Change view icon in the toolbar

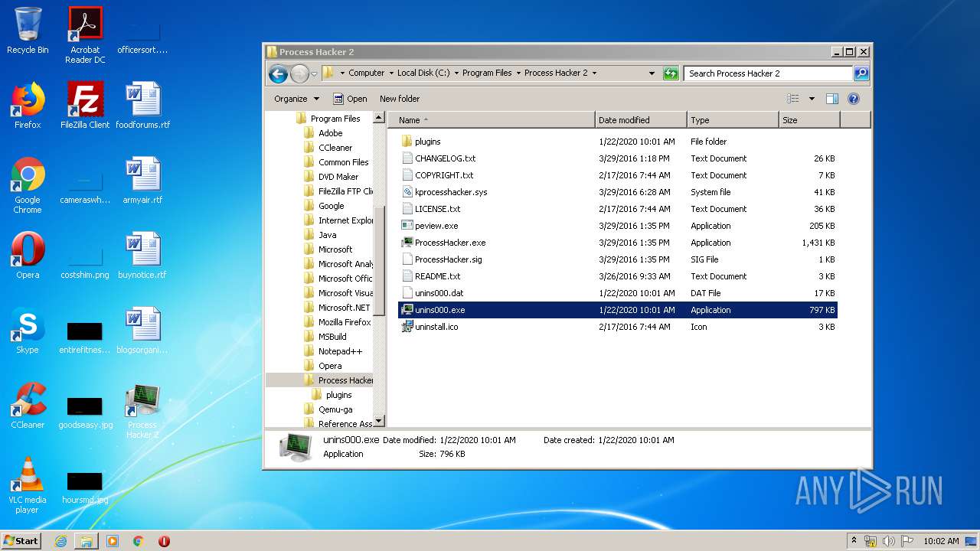[793, 99]
